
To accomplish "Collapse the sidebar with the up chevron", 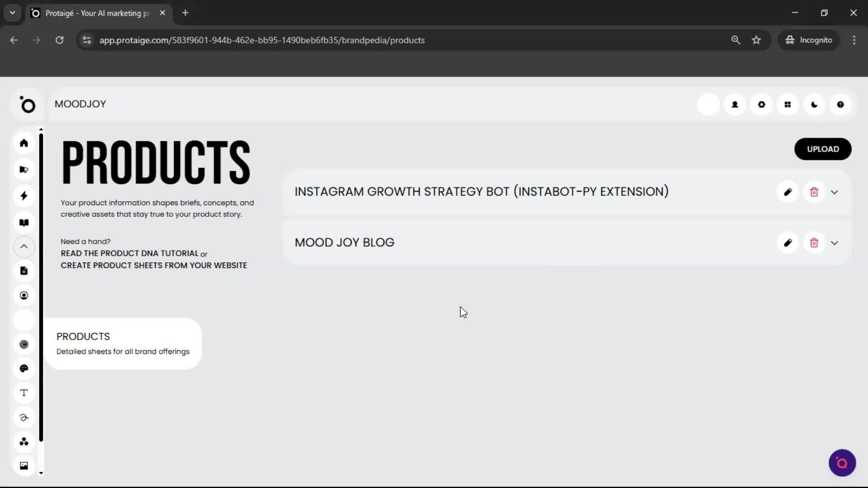I will pos(24,247).
